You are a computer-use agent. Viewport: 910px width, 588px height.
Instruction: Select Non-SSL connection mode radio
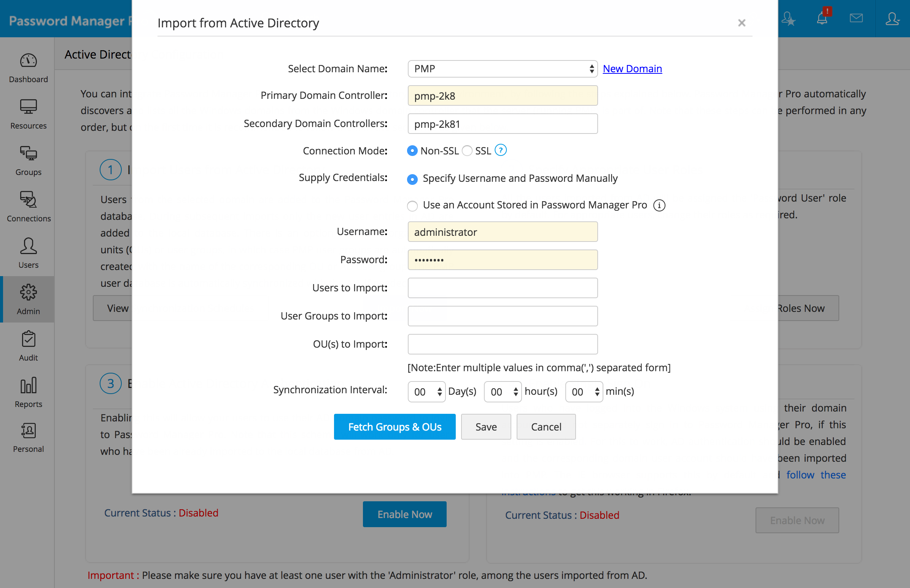pos(412,151)
